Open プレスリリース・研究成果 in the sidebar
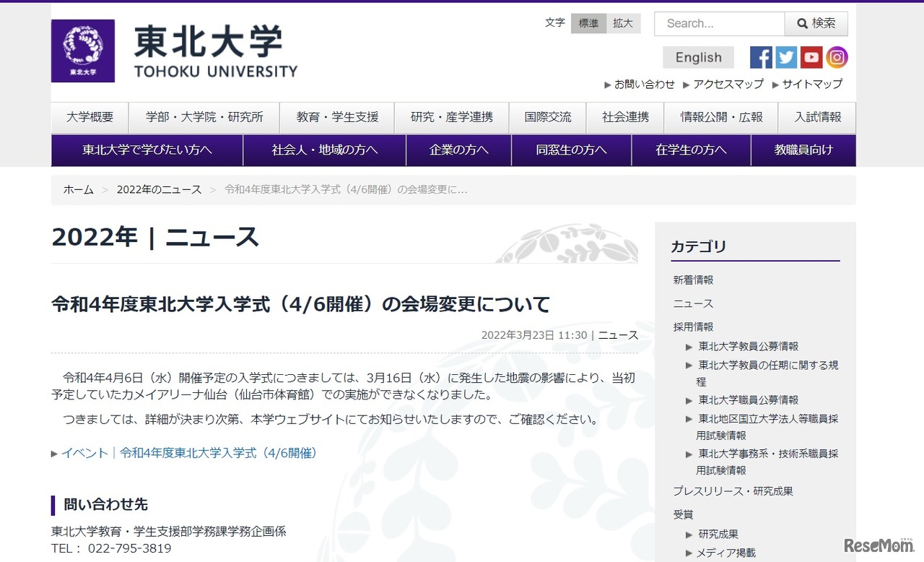The height and width of the screenshot is (562, 924). click(x=733, y=491)
